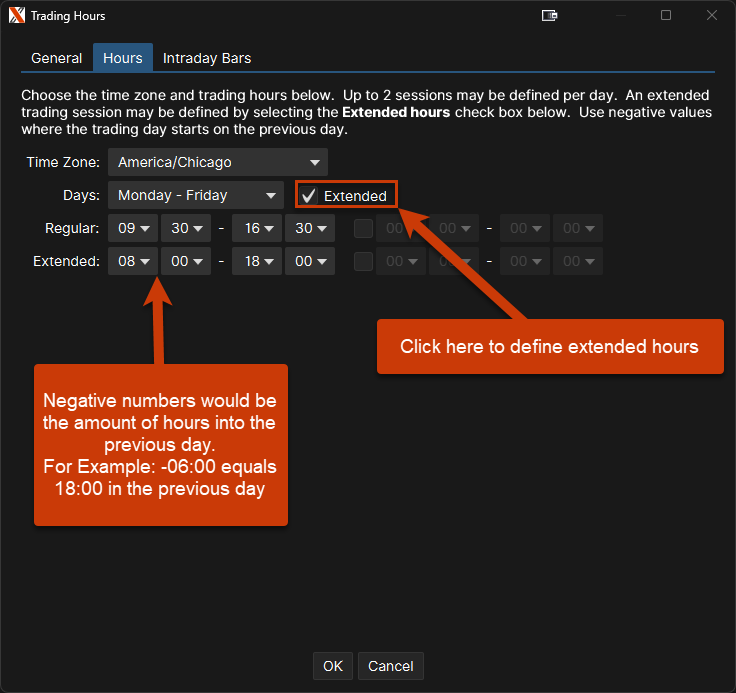This screenshot has width=736, height=693.
Task: Open Regular start hour dropdown showing 09
Action: pos(133,229)
